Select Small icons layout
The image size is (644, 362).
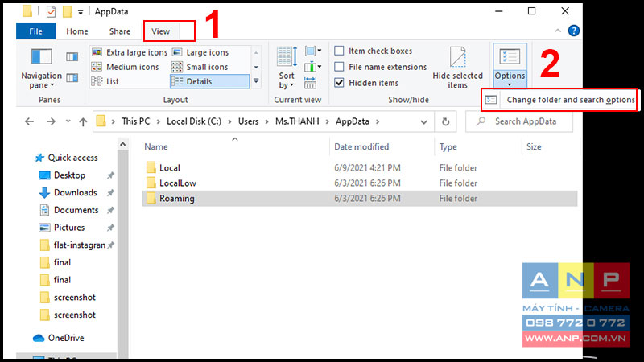click(200, 67)
